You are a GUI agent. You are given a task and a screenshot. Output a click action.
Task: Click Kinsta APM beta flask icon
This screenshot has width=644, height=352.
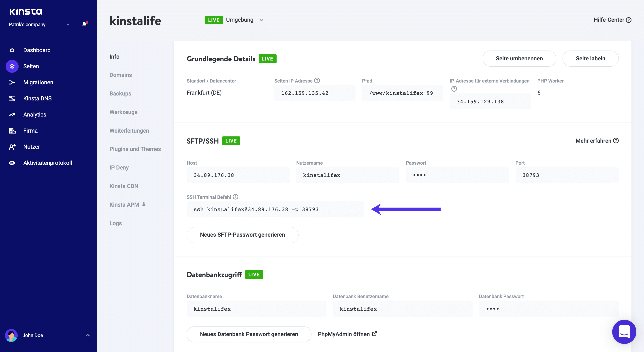click(144, 204)
